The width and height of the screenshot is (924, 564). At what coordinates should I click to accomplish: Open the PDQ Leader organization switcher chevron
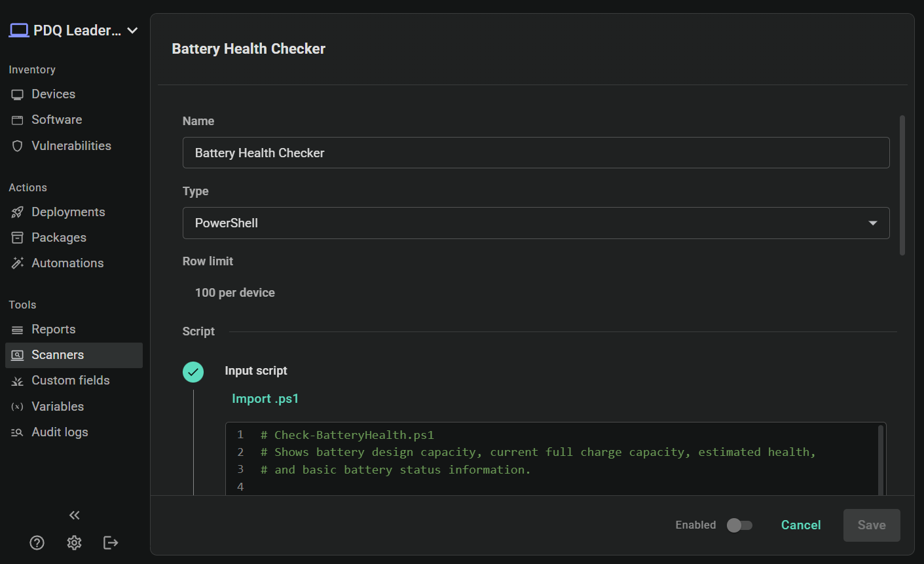pos(133,31)
